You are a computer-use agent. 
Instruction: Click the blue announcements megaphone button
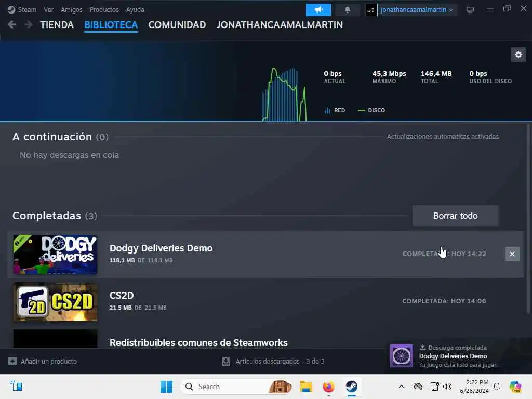coord(318,10)
